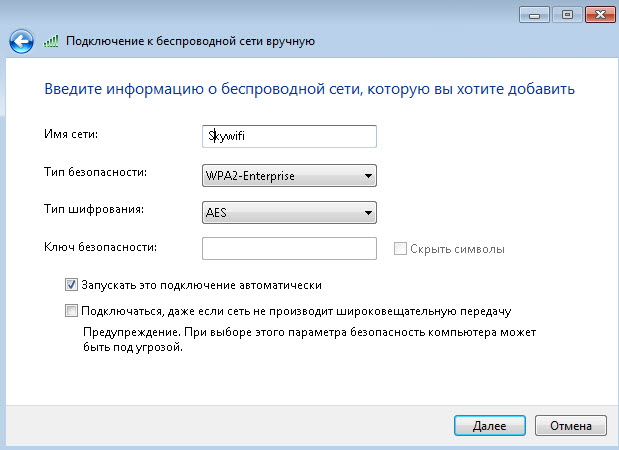Click the Отмена button

570,426
